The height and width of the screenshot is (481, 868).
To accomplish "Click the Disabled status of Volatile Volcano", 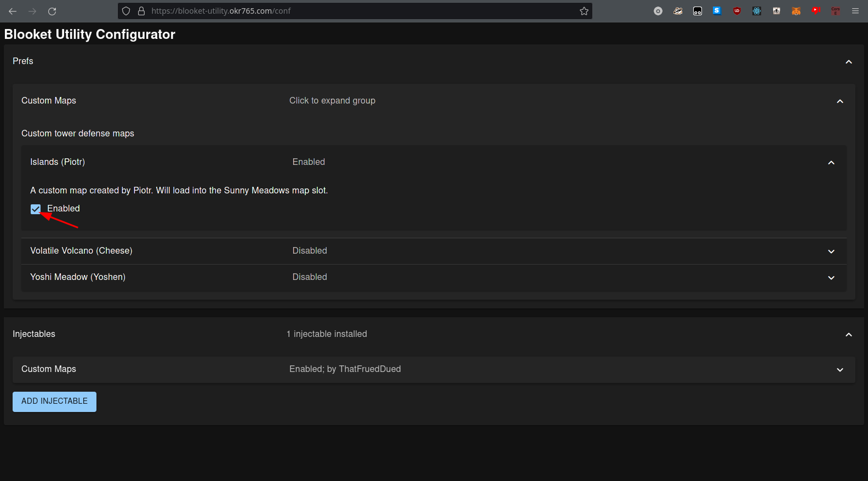I will tap(310, 250).
